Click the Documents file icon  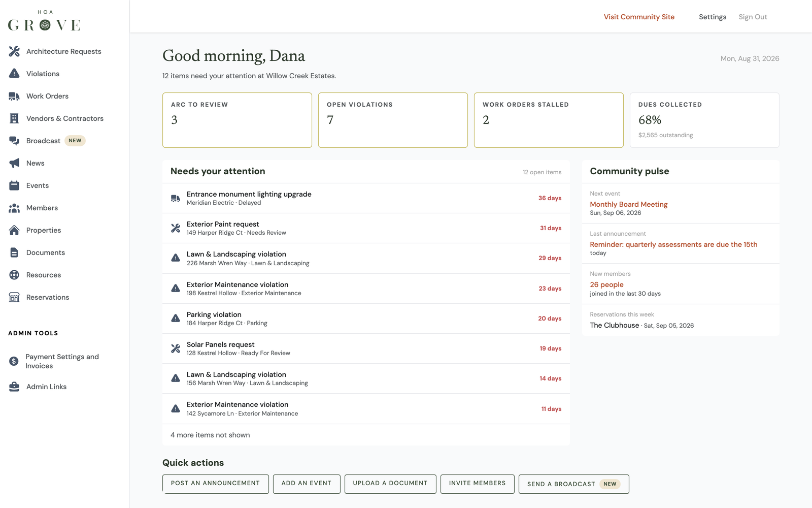14,252
